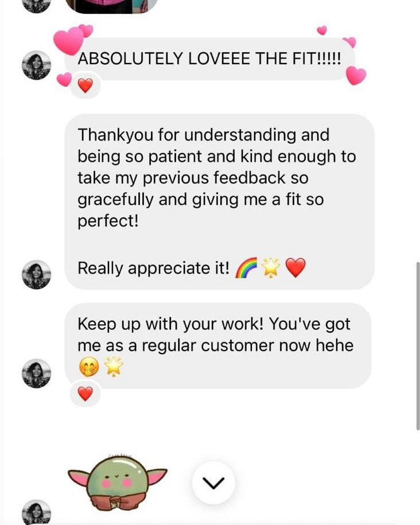Tap the star emoji beside giggling face
The image size is (420, 525).
[114, 367]
